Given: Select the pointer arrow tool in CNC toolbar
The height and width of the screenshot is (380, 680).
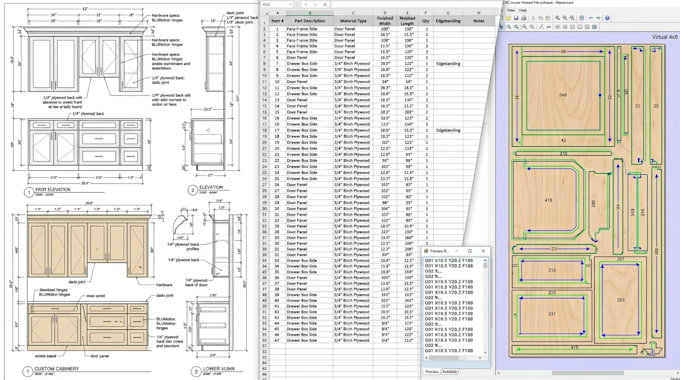Looking at the screenshot, I should pyautogui.click(x=501, y=27).
